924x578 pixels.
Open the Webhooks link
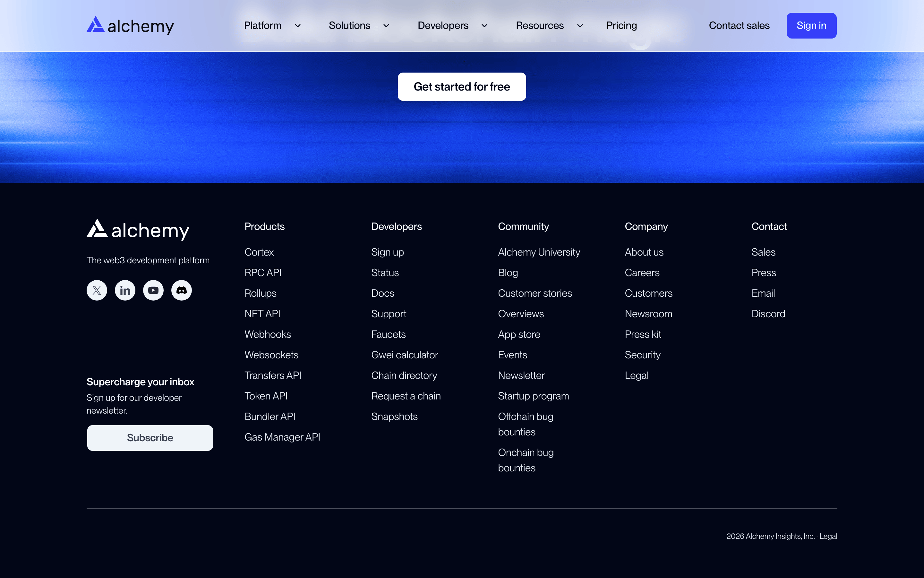268,334
